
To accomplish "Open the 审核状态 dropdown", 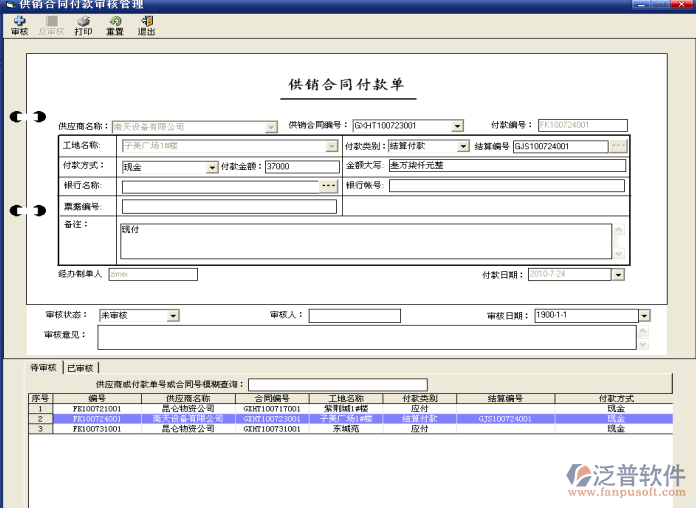I will pos(173,316).
